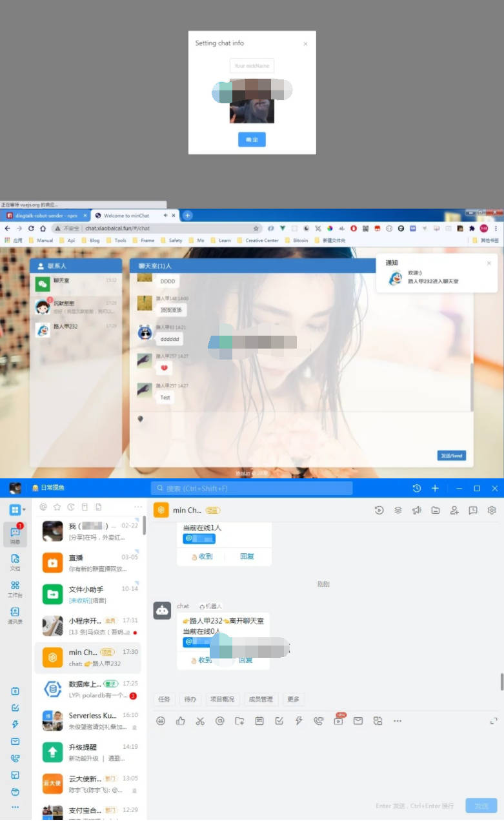Screen dimensions: 504x825
Task: Click the avatar image in Setting chat info dialog
Action: click(x=252, y=101)
